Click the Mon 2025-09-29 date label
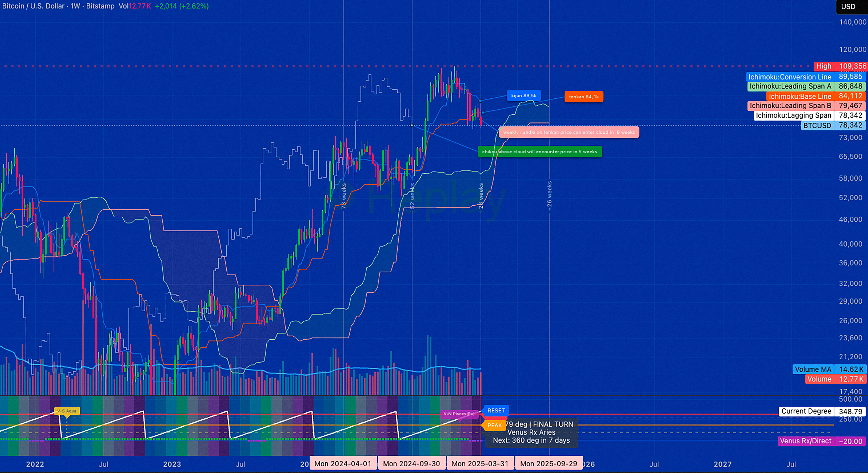The image size is (868, 473). click(x=549, y=464)
